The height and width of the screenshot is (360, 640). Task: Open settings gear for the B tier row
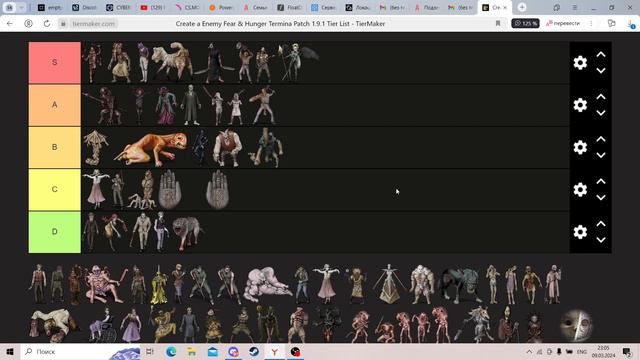[x=580, y=147]
